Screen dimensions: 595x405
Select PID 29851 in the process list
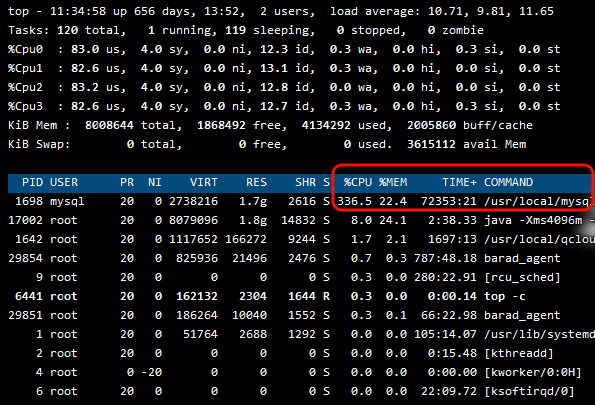pyautogui.click(x=25, y=315)
